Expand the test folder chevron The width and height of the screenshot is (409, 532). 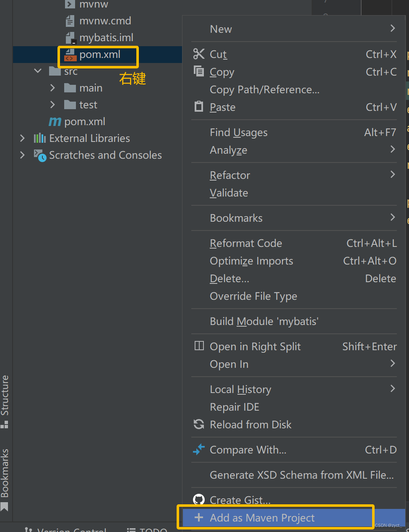click(x=52, y=105)
